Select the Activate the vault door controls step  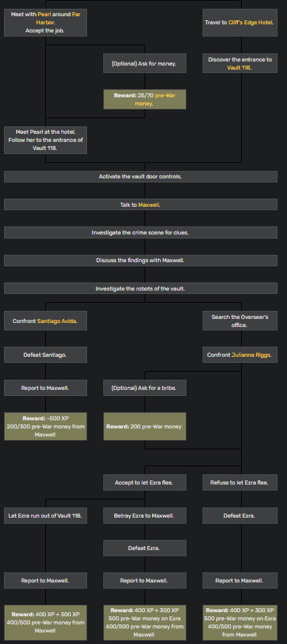(x=140, y=176)
